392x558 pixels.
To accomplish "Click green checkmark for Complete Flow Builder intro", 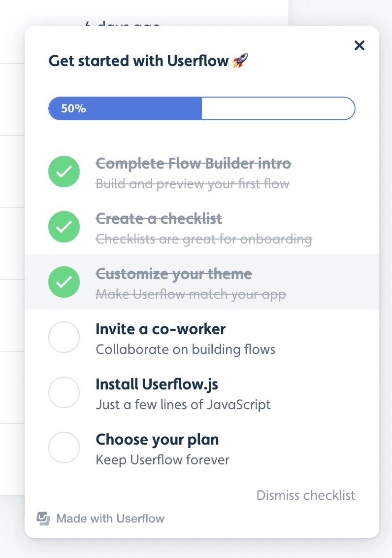I will [64, 172].
